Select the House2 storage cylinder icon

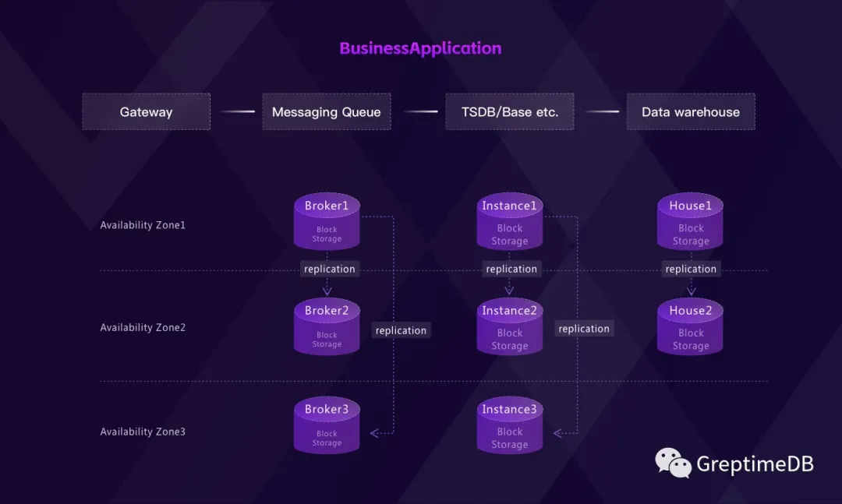[x=691, y=327]
